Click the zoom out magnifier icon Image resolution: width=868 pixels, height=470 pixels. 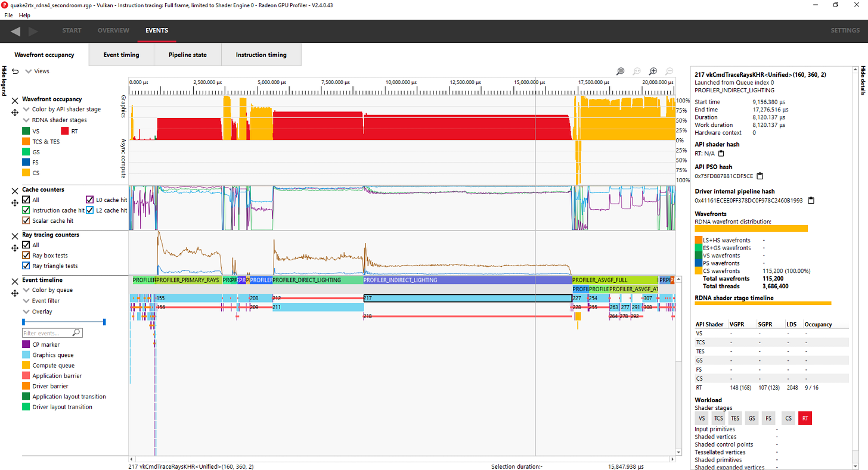pos(669,71)
